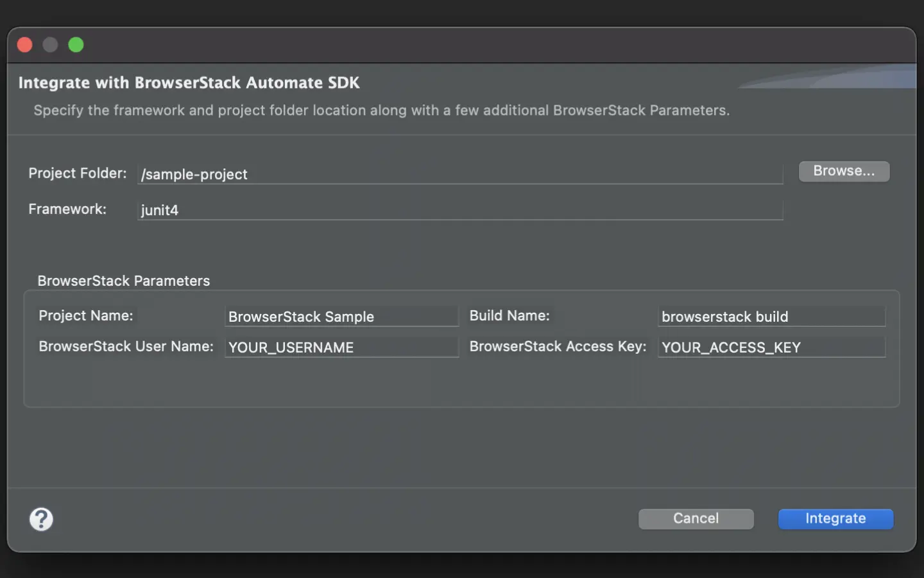Close the dialog with the red button

pyautogui.click(x=25, y=45)
